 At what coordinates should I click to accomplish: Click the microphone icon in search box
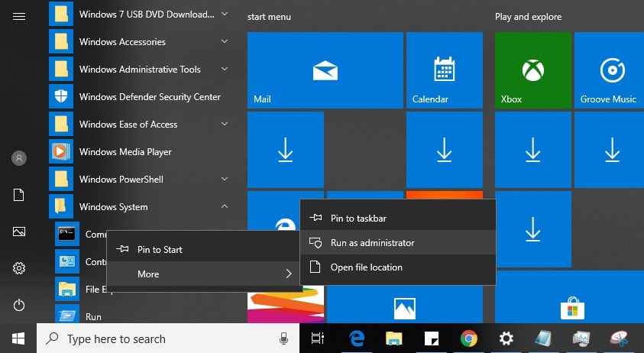283,338
